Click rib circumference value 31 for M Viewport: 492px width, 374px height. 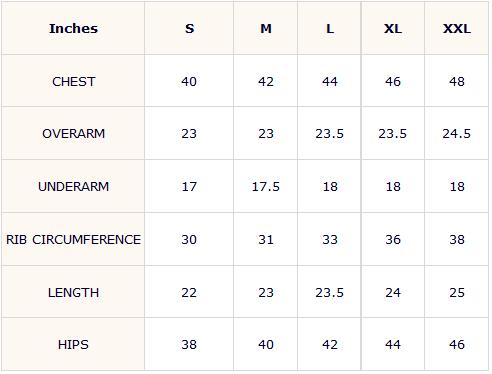[x=266, y=240]
